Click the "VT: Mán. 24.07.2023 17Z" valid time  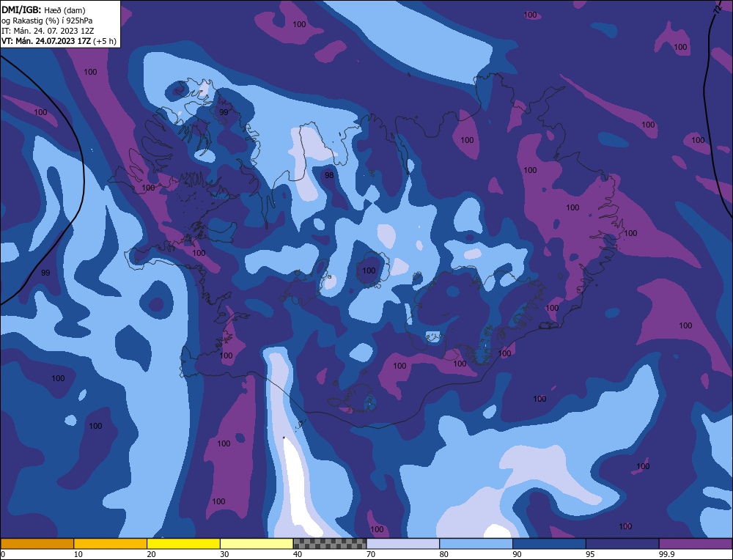point(46,41)
